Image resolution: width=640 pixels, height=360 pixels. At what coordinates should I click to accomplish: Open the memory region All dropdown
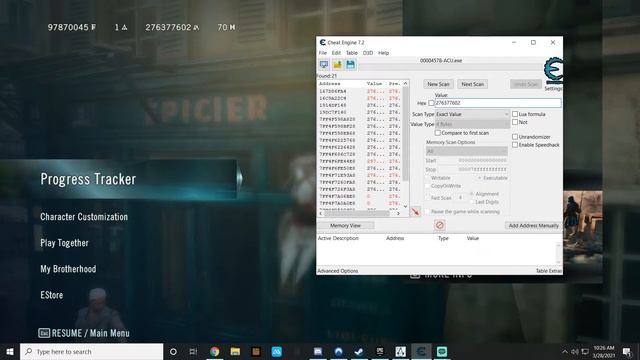(x=467, y=151)
